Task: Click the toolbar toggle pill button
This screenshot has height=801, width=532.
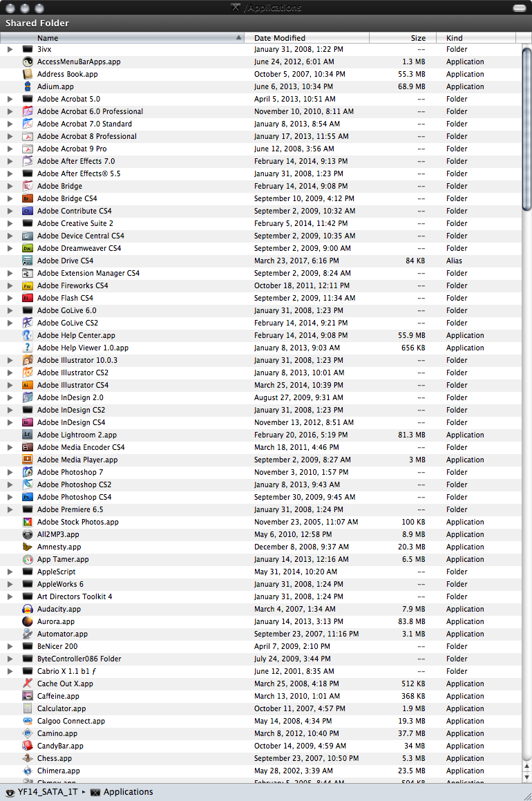Action: (x=520, y=8)
